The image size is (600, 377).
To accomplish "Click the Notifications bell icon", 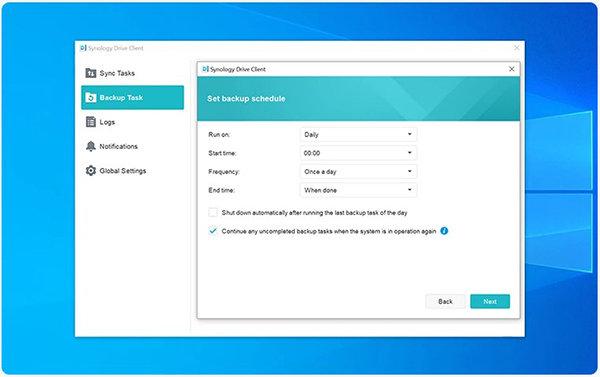I will pyautogui.click(x=91, y=146).
